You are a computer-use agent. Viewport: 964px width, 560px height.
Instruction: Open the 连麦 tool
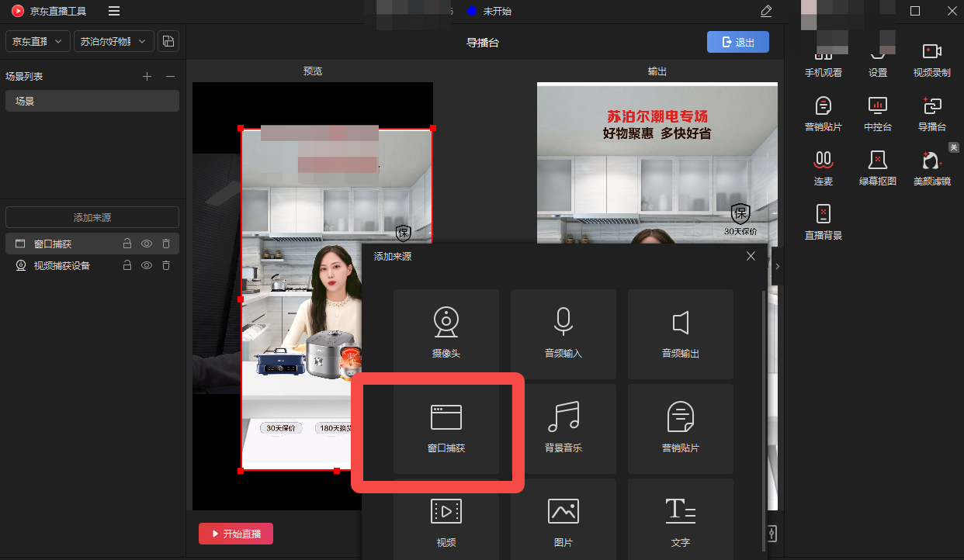click(x=824, y=168)
